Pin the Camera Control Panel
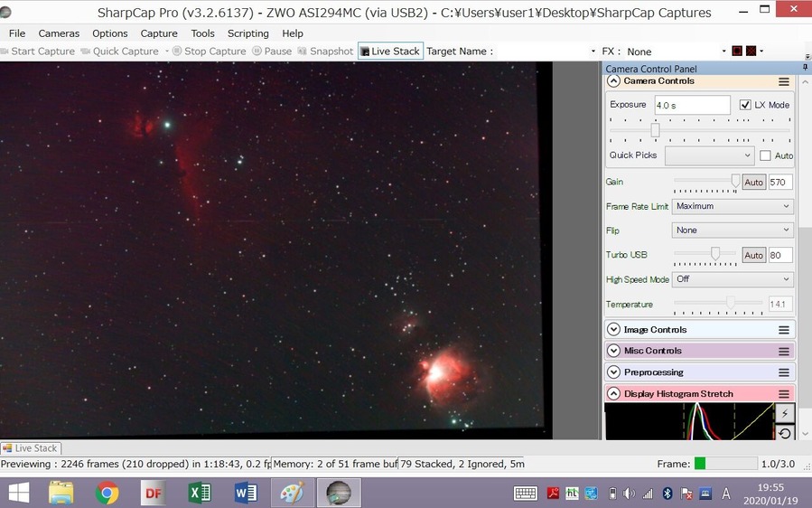The image size is (812, 508). click(x=806, y=68)
